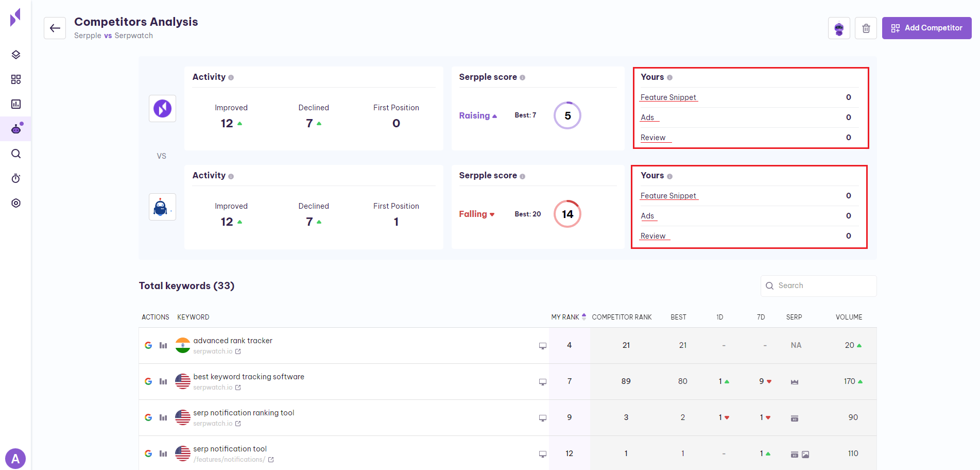Click info icon beside first Yours heading

point(669,78)
